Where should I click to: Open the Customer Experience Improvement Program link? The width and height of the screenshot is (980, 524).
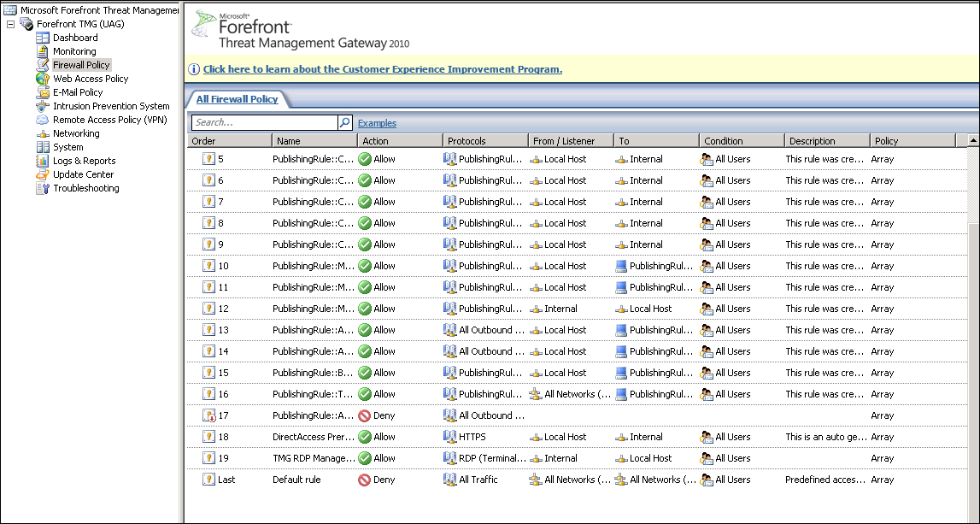point(383,69)
